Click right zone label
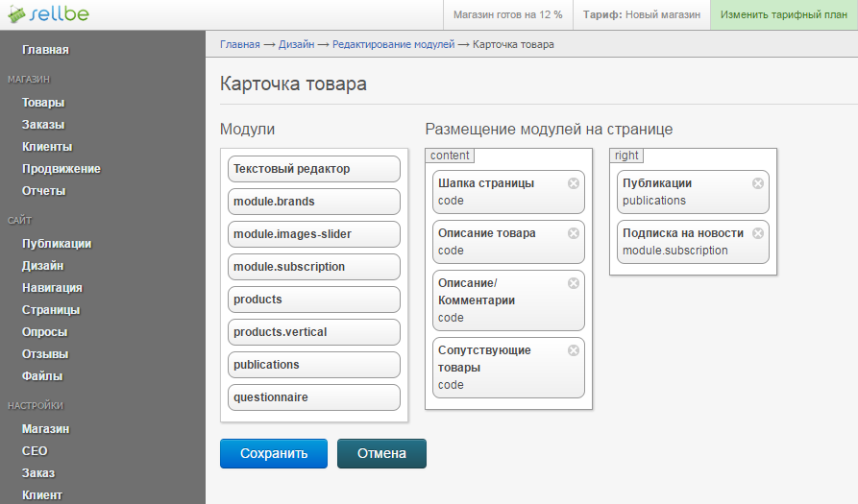 (626, 156)
